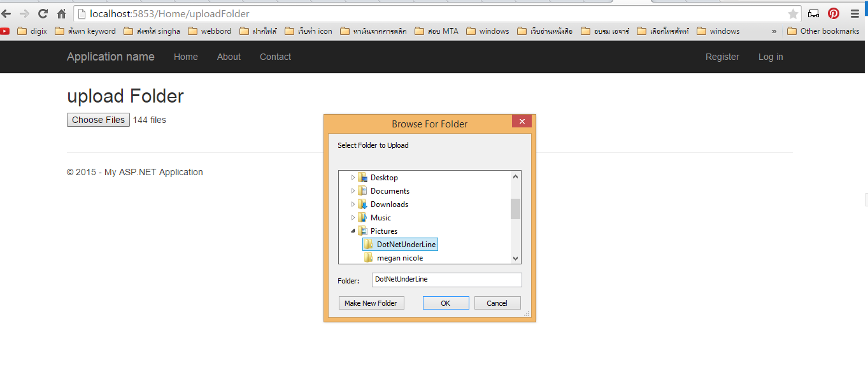Image resolution: width=868 pixels, height=372 pixels.
Task: Open the browser home page icon
Action: pyautogui.click(x=60, y=13)
